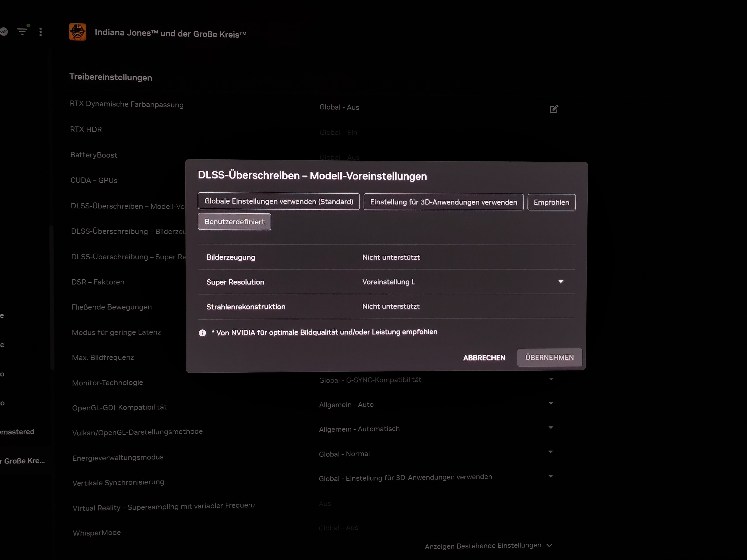Click the info icon beside NVIDIA note
747x560 pixels.
(x=202, y=333)
